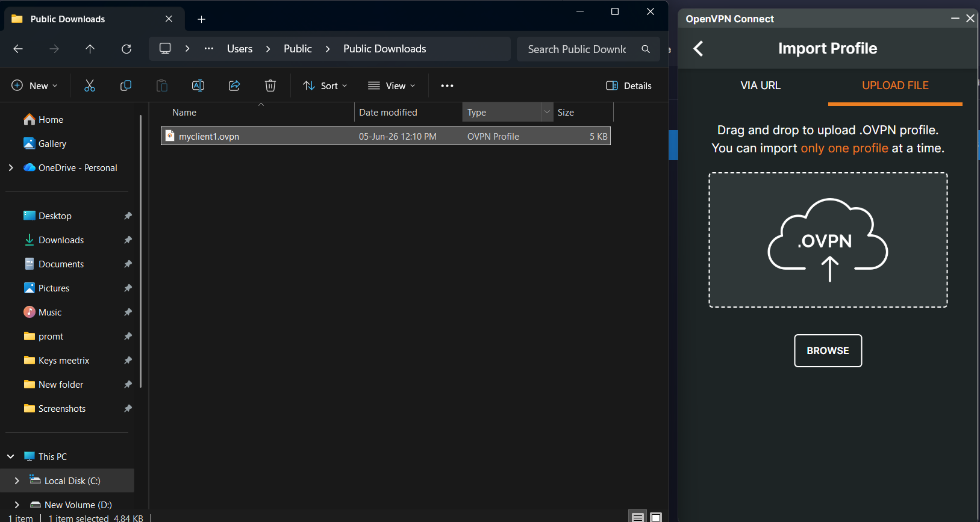Select the 05-Jun-26 12:10 PM date cell

(x=398, y=137)
